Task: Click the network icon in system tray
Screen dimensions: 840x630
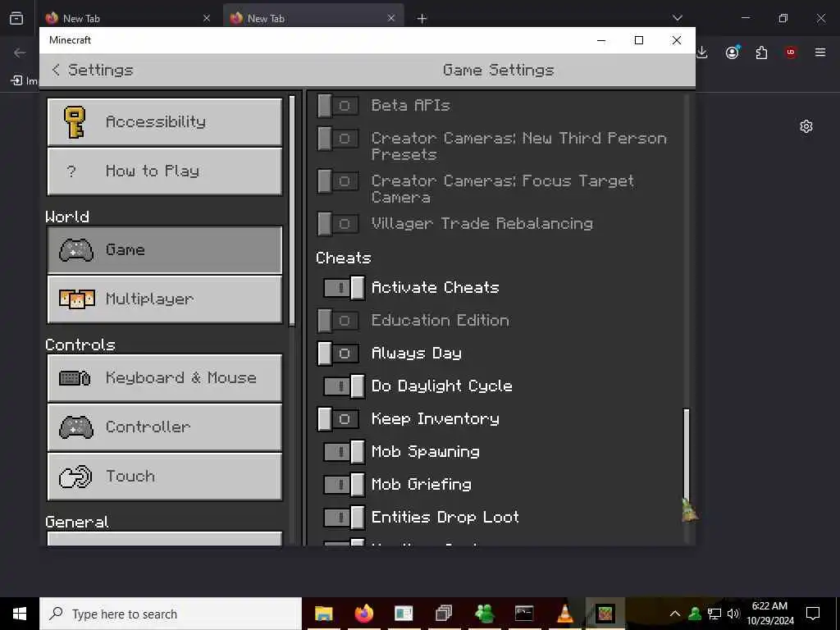Action: (x=714, y=614)
